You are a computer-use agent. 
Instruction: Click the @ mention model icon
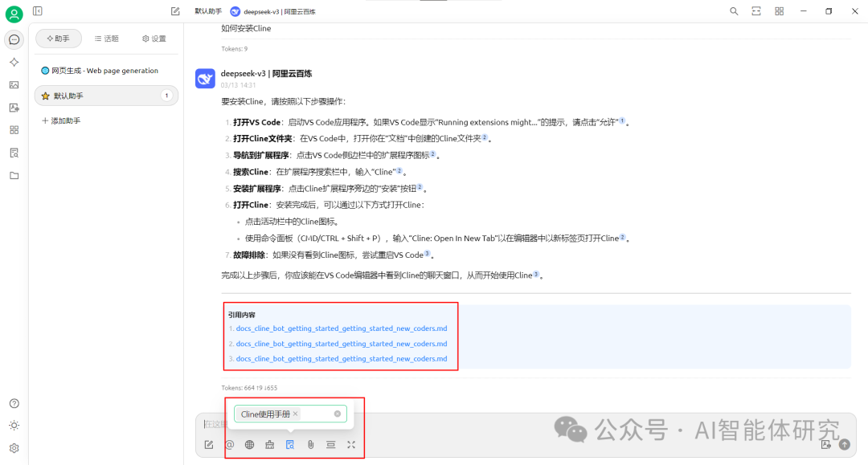[x=230, y=445]
